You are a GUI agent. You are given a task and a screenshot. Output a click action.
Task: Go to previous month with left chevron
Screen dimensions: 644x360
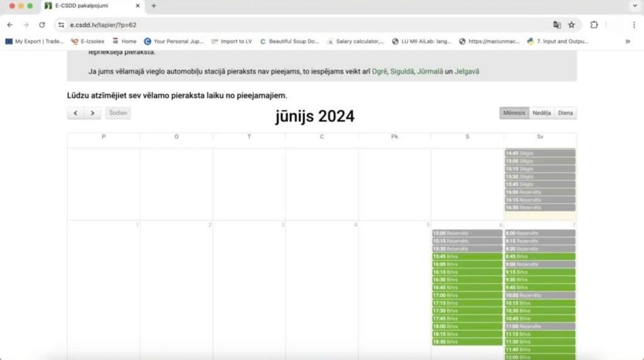tap(75, 113)
